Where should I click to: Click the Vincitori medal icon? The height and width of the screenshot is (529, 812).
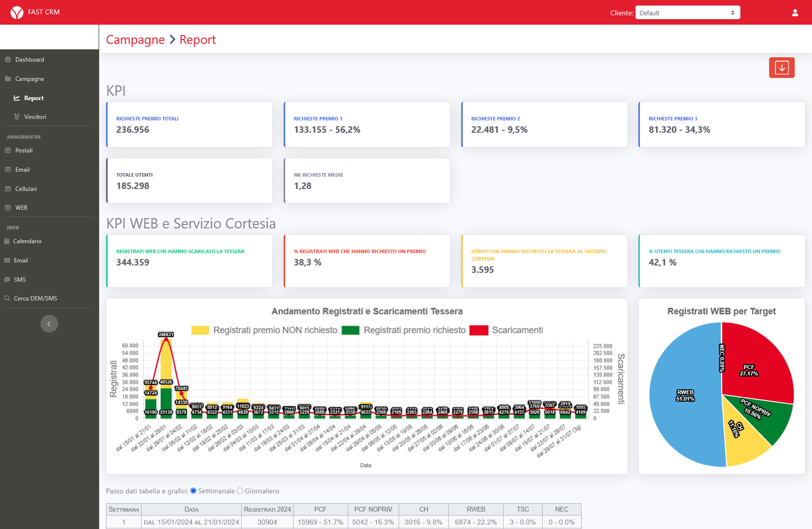[16, 117]
